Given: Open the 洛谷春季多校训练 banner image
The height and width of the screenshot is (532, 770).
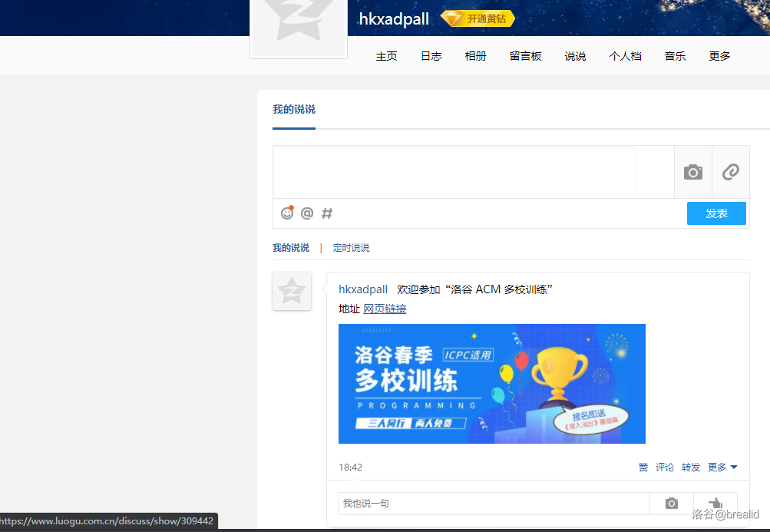Looking at the screenshot, I should pos(491,383).
